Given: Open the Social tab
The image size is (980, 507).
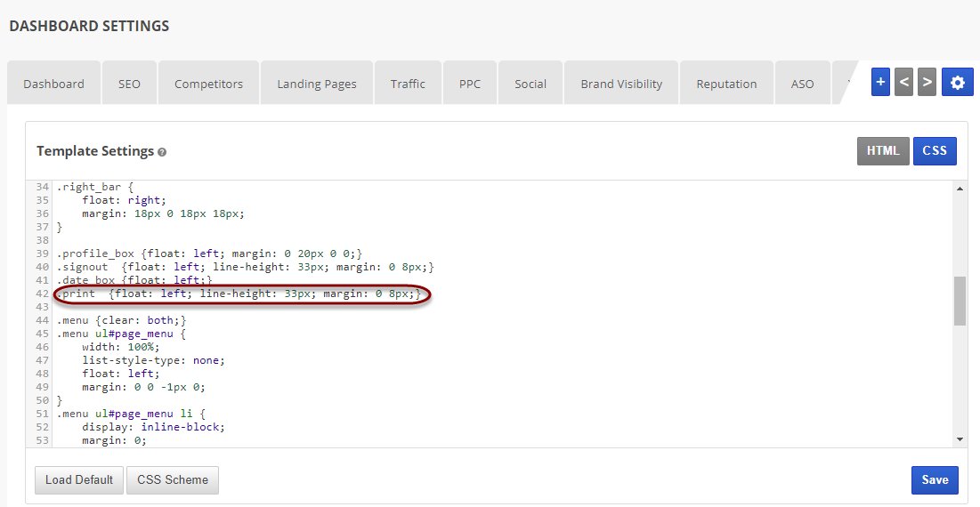Looking at the screenshot, I should point(530,84).
